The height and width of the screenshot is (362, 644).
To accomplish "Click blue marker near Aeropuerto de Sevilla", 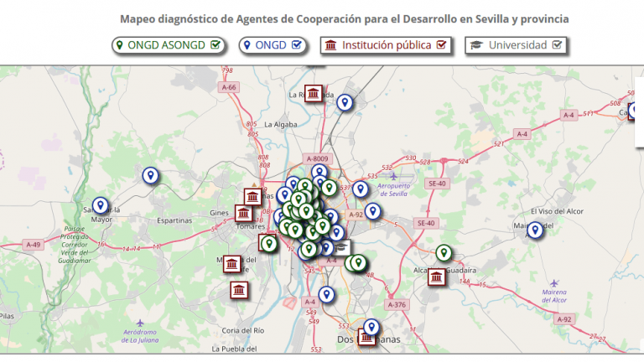I will point(361,189).
